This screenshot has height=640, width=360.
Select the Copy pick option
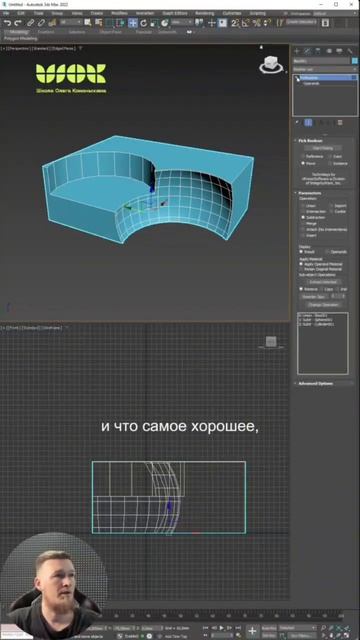[335, 156]
